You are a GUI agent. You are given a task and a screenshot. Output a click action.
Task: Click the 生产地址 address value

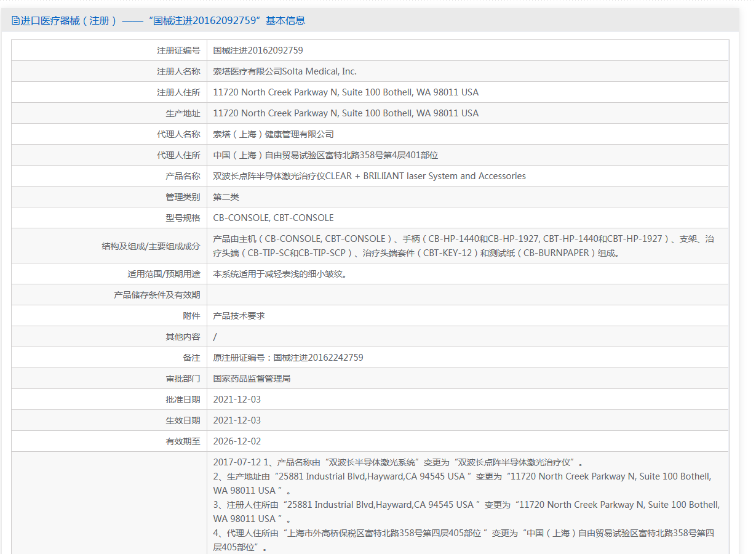pyautogui.click(x=346, y=113)
